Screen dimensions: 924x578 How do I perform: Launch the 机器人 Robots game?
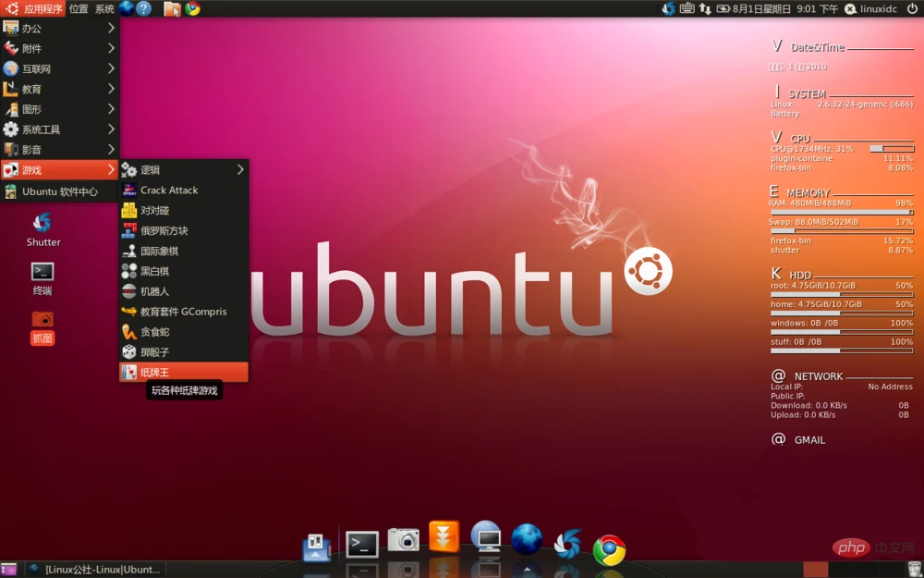tap(183, 291)
